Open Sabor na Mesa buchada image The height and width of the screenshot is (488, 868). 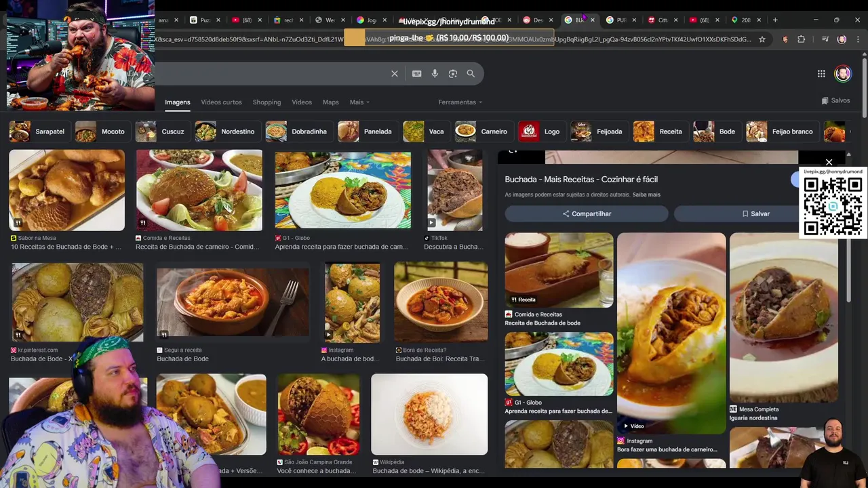(66, 190)
